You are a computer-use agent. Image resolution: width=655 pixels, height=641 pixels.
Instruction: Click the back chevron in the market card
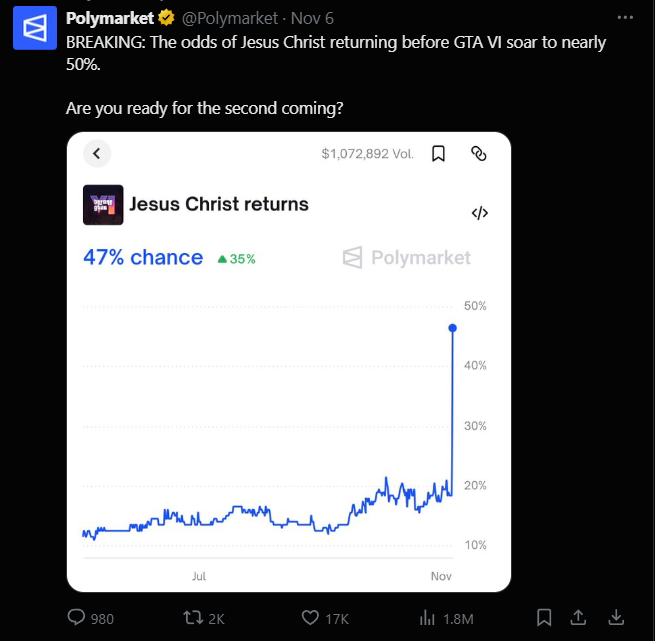(97, 153)
